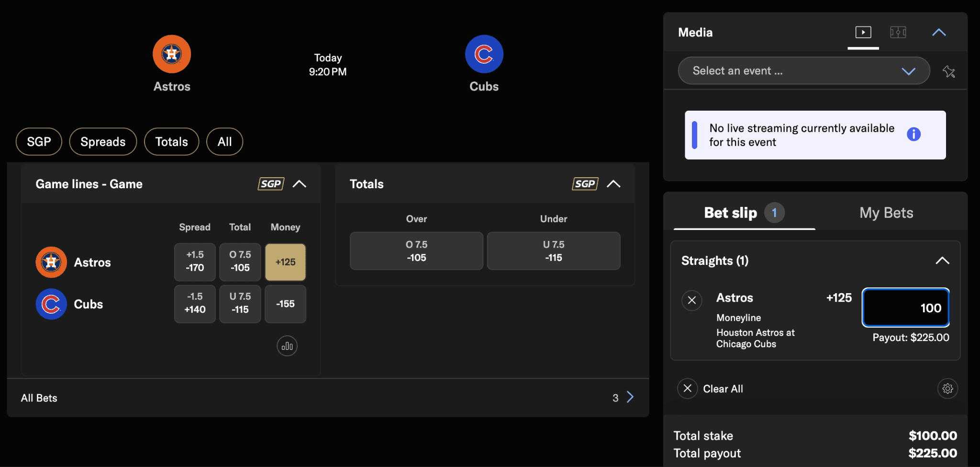This screenshot has width=980, height=467.
Task: Select Cubs total U 7.5 at -115
Action: 240,304
